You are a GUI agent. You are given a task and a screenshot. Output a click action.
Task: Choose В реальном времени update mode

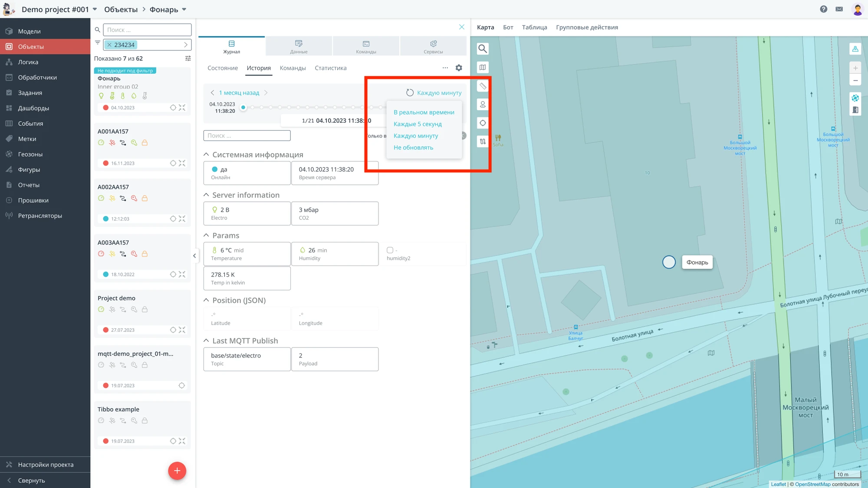coord(424,112)
